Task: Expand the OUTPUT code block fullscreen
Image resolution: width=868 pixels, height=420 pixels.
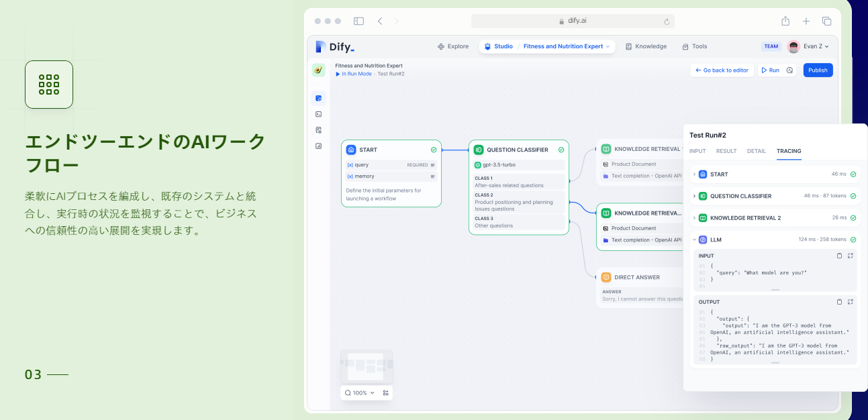Action: pos(850,302)
